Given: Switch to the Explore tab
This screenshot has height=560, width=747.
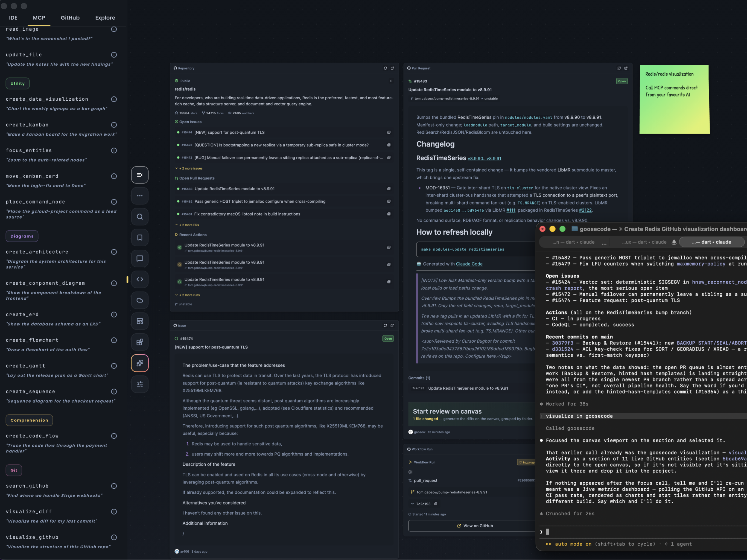Looking at the screenshot, I should 105,17.
